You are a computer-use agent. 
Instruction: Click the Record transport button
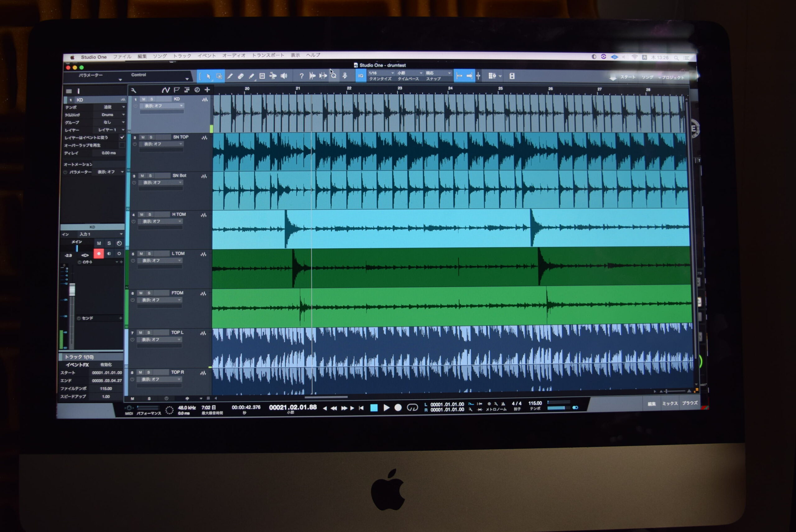pyautogui.click(x=398, y=408)
